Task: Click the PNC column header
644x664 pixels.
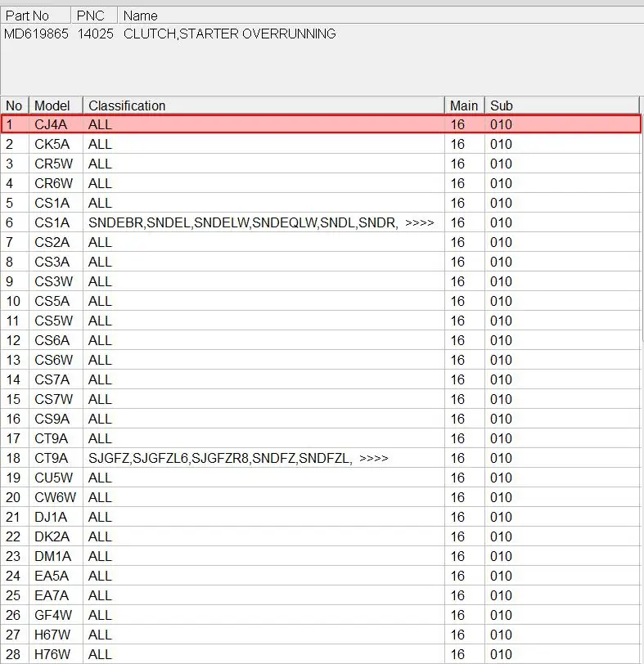Action: point(94,16)
